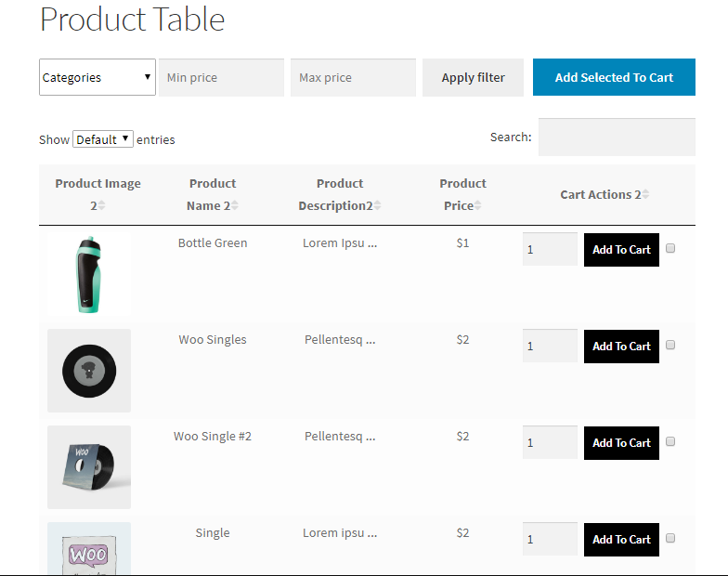
Task: Focus the table Search box
Action: click(617, 137)
